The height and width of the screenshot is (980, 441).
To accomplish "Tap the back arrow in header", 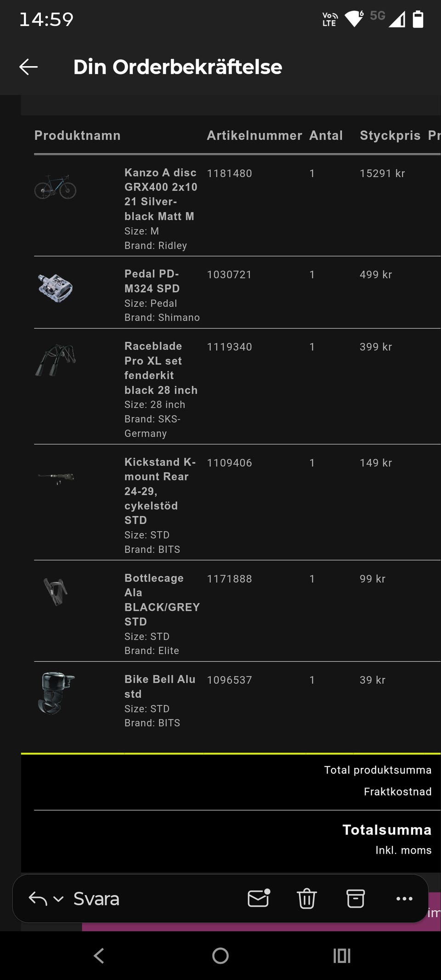I will click(x=28, y=67).
